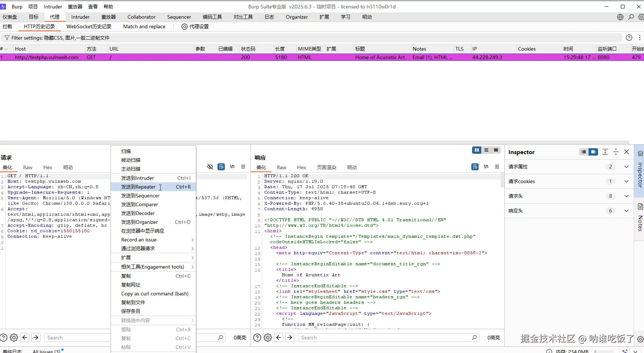Image resolution: width=644 pixels, height=353 pixels.
Task: Open the response panel hamburger menu
Action: pyautogui.click(x=497, y=167)
